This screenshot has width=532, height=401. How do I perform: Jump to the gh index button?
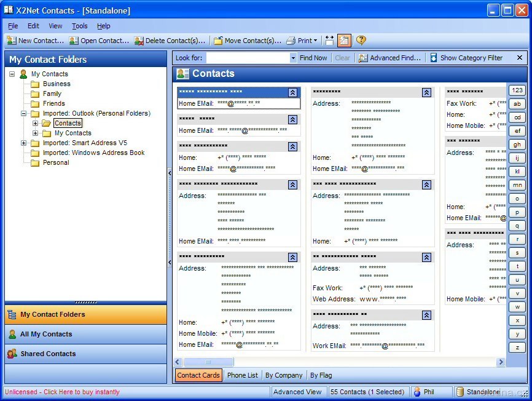tap(517, 145)
